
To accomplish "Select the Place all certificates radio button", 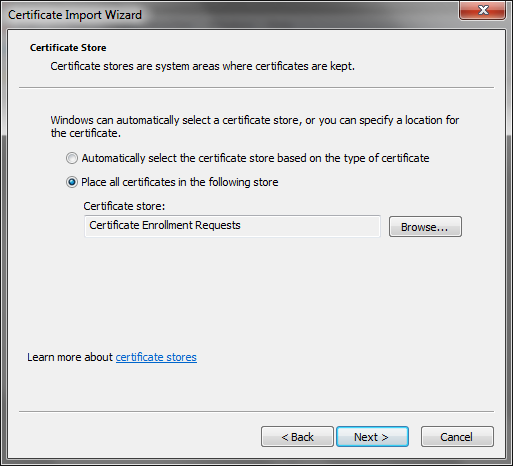I will point(72,182).
